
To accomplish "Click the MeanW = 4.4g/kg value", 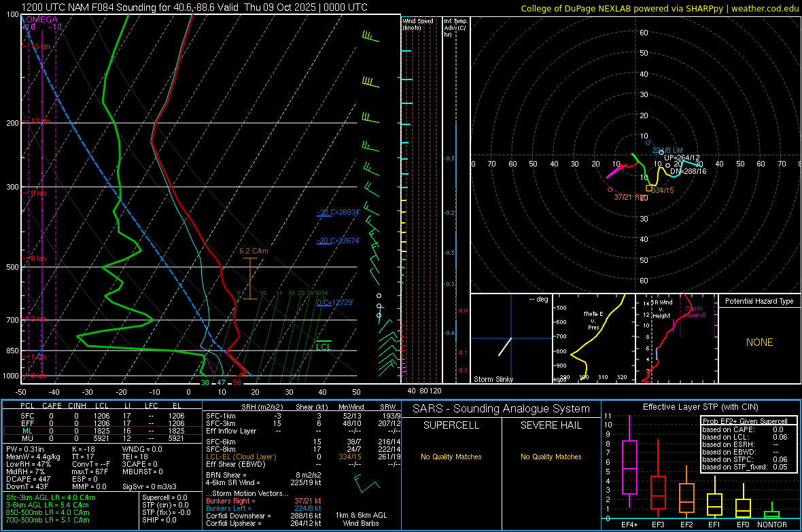I will coord(33,457).
